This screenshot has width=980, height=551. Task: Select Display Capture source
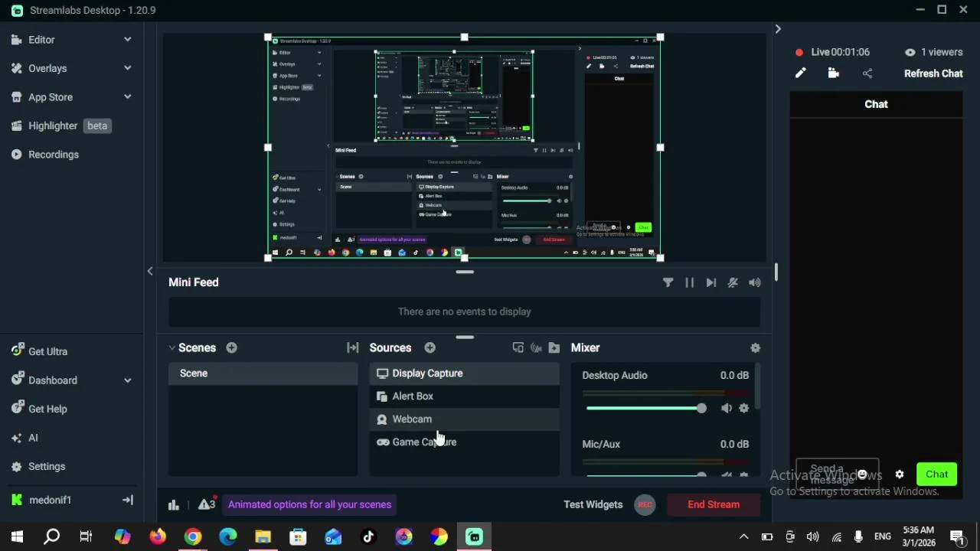point(465,373)
